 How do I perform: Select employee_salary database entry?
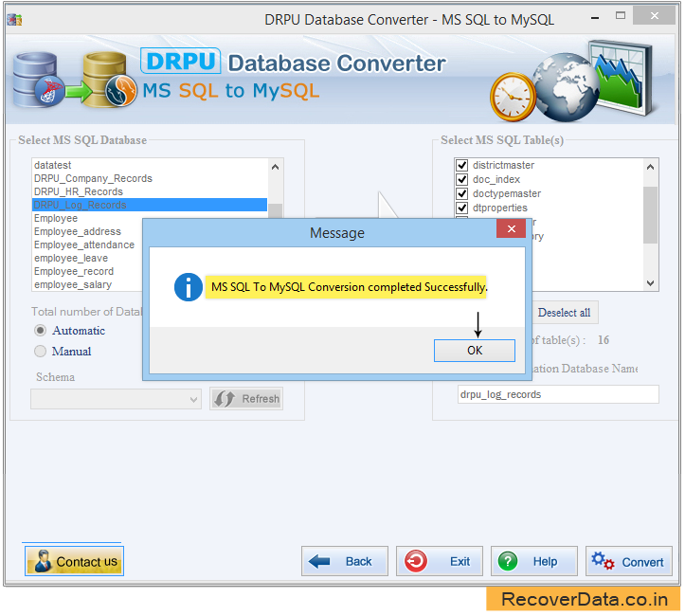coord(73,284)
